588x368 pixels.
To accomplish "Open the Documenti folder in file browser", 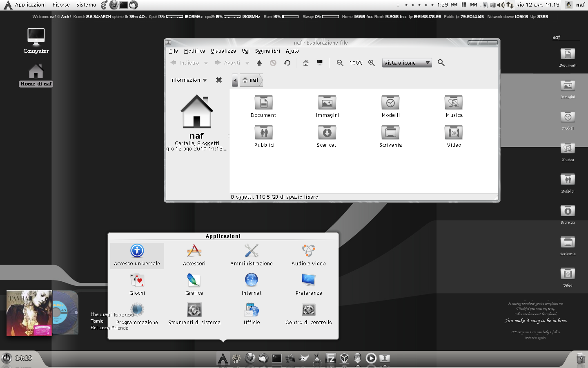I will tap(264, 106).
